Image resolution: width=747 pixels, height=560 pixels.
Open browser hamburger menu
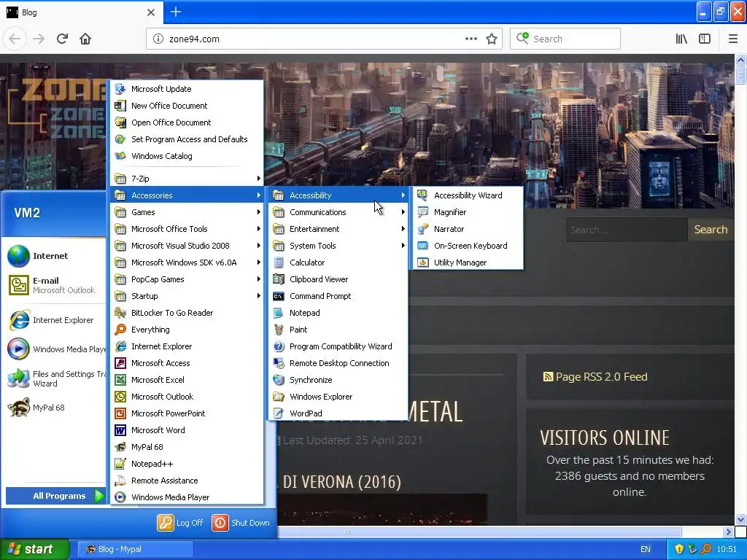click(x=732, y=39)
